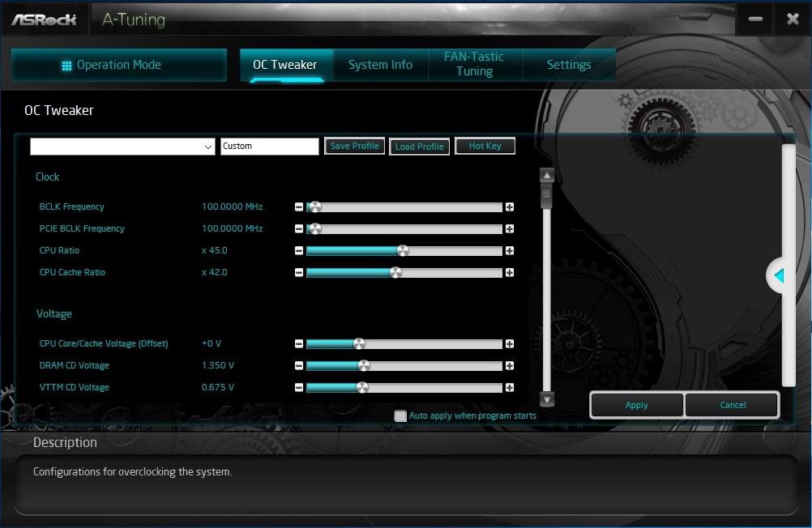Open the profile selection dropdown
Screen dimensions: 812x528
(122, 147)
